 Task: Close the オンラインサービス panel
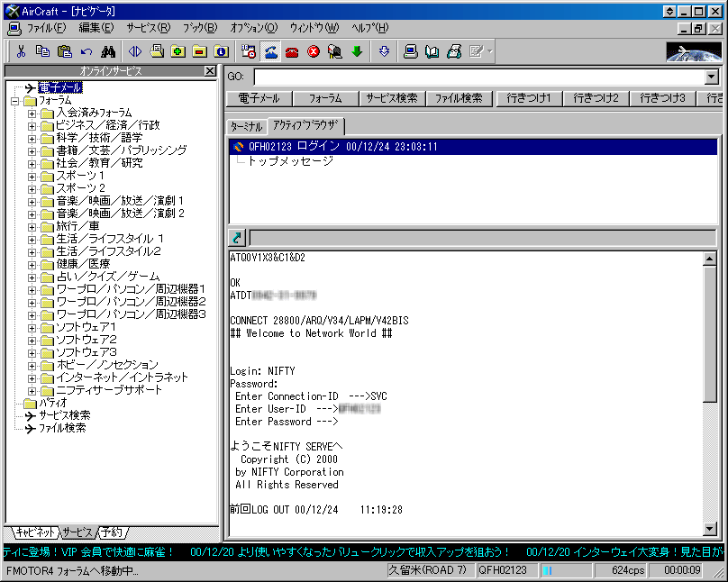tap(210, 71)
